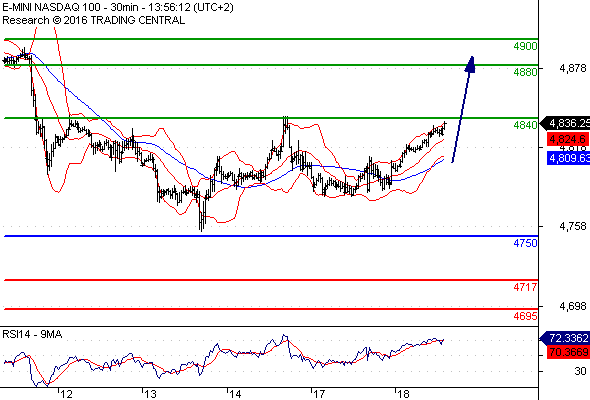590x400 pixels.
Task: Click the red 4,824.6 price tag
Action: coord(568,139)
